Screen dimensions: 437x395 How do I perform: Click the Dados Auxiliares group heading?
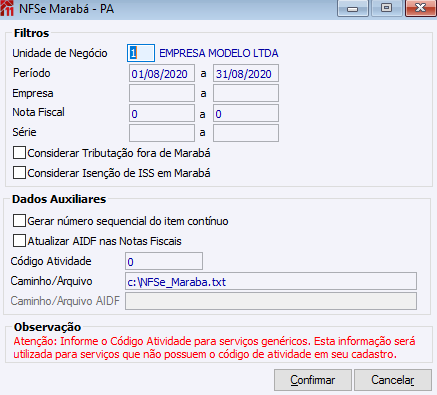(x=59, y=199)
